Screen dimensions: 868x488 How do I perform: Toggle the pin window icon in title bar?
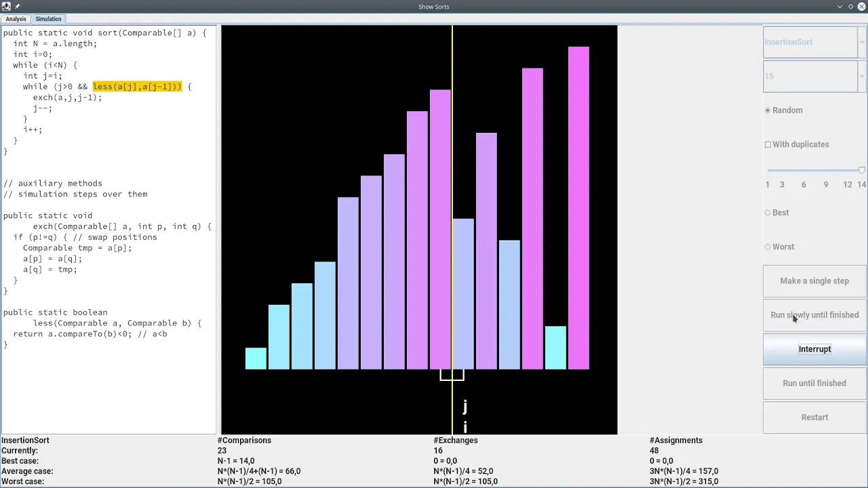(18, 6)
